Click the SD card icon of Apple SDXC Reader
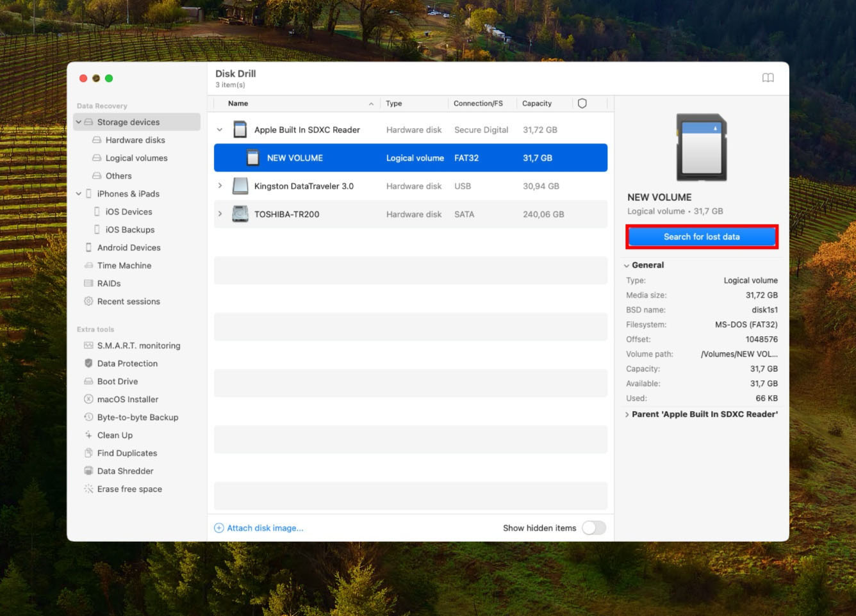The width and height of the screenshot is (856, 616). coord(240,130)
